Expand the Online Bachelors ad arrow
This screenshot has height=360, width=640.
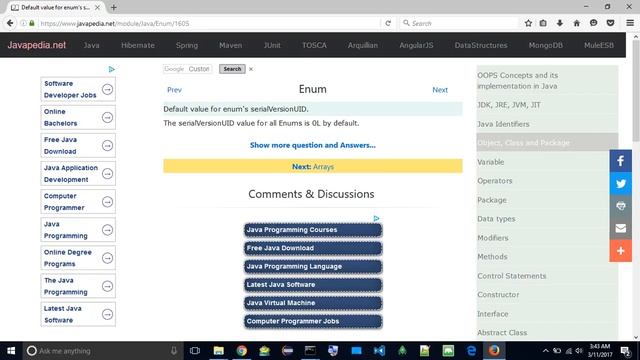coord(107,118)
